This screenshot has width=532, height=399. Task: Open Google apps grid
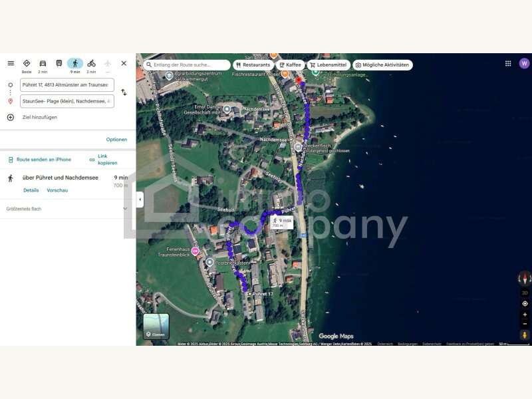point(508,63)
